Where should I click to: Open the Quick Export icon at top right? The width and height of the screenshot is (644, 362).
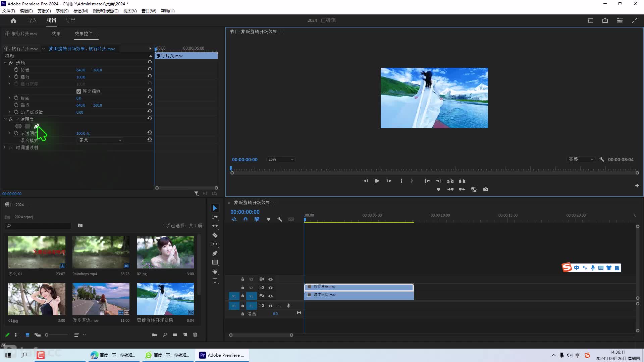click(605, 20)
